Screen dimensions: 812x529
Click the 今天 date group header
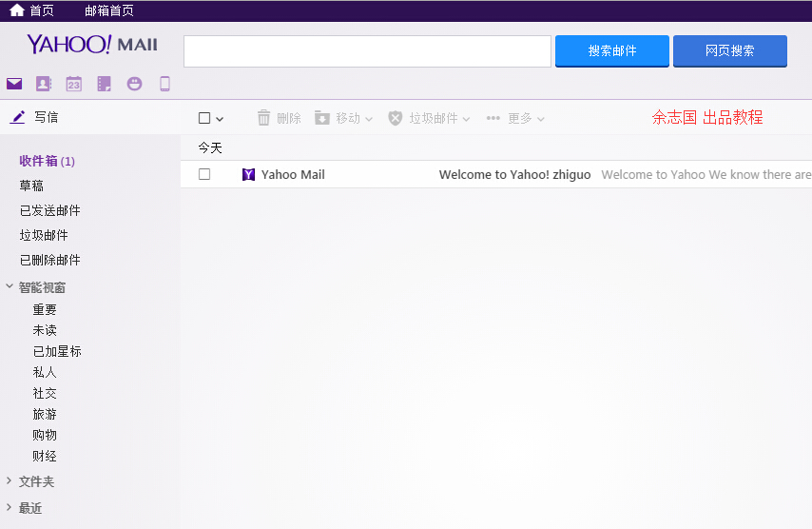coord(210,148)
